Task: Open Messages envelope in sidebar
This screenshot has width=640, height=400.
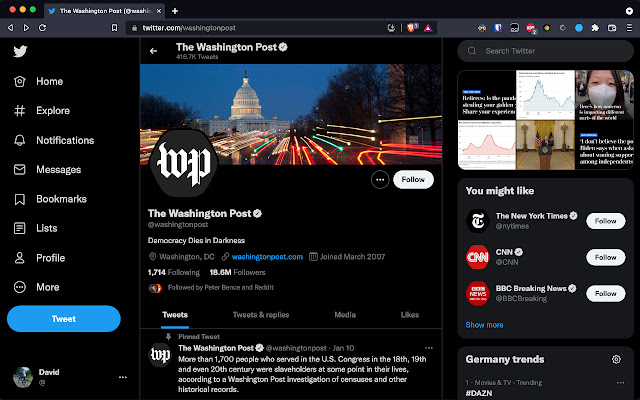Action: [x=20, y=170]
